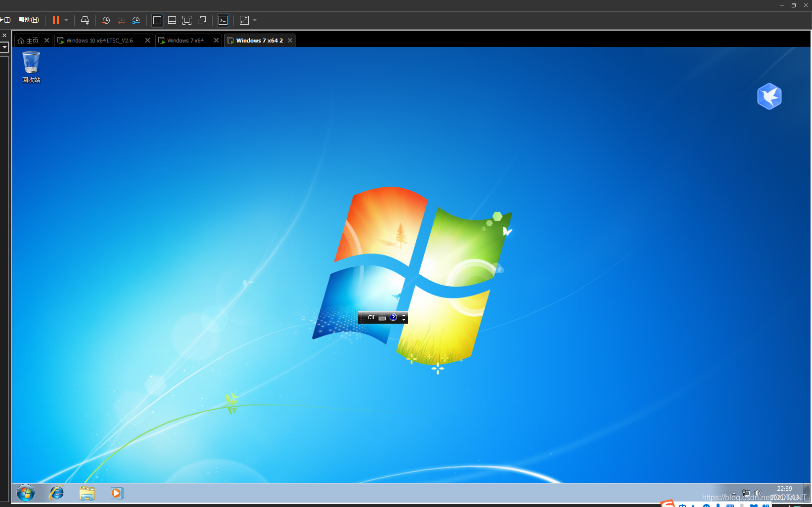
Task: Take a snapshot of this virtual machine
Action: click(106, 20)
